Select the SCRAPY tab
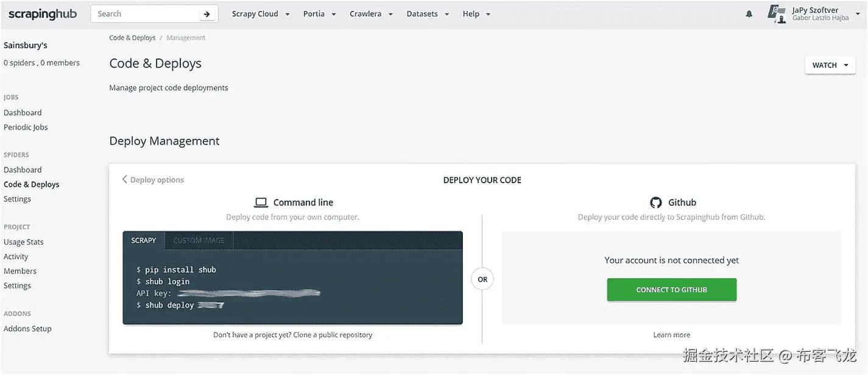The height and width of the screenshot is (375, 868). (x=144, y=240)
